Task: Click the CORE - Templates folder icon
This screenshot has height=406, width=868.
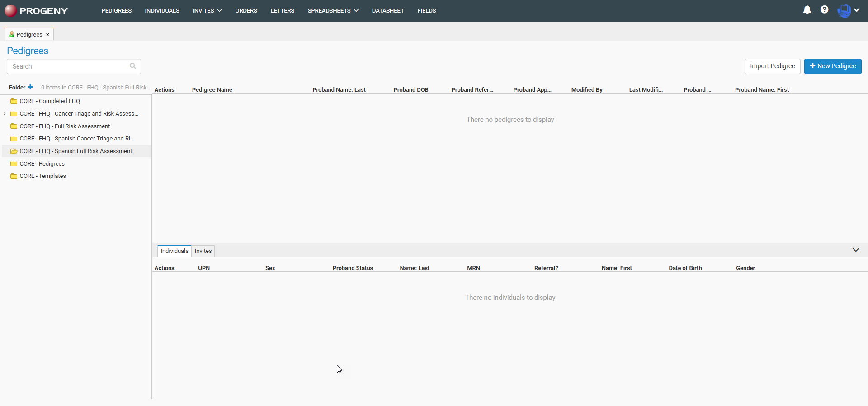Action: click(14, 176)
